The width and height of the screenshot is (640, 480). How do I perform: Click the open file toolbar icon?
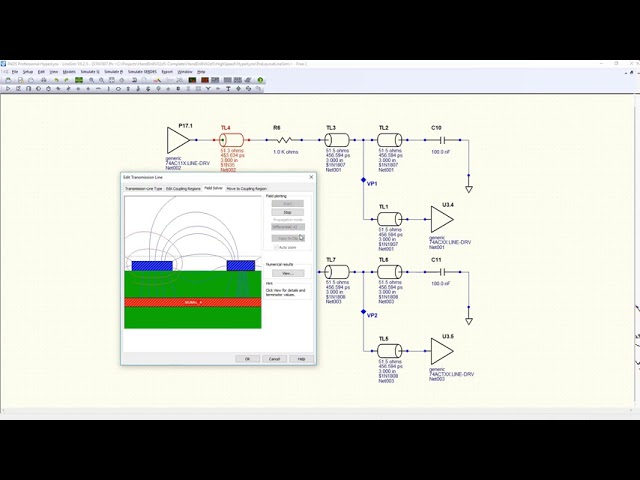click(x=8, y=80)
